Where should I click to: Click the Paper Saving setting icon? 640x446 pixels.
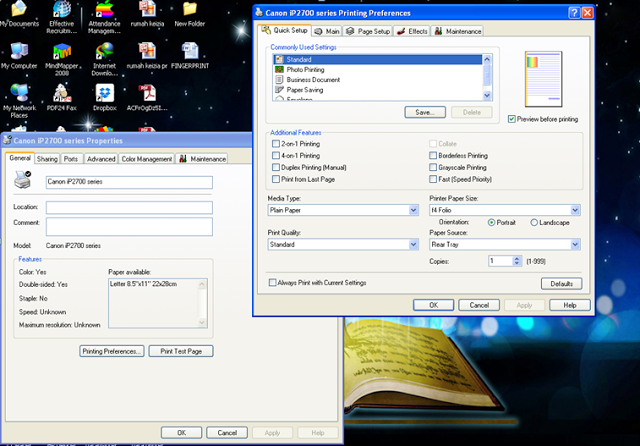pos(279,90)
